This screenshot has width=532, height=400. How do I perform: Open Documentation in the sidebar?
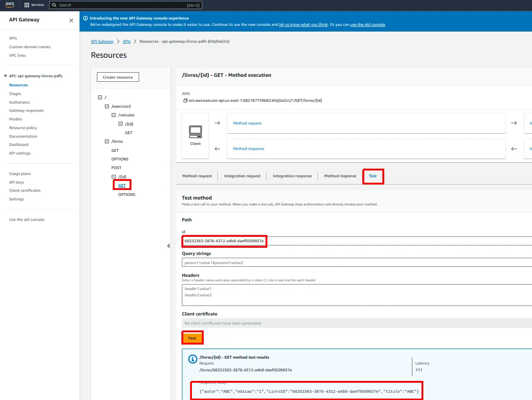coord(23,136)
